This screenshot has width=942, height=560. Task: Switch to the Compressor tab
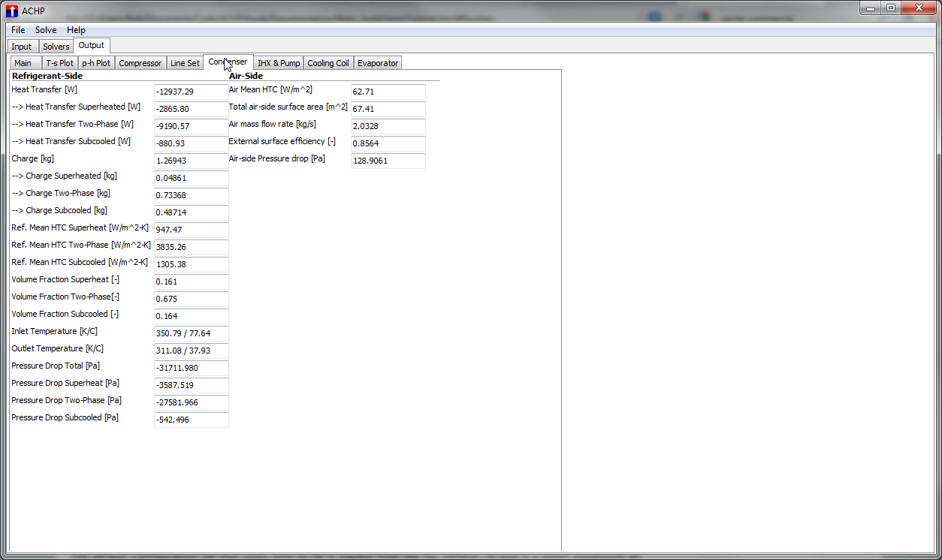[140, 63]
